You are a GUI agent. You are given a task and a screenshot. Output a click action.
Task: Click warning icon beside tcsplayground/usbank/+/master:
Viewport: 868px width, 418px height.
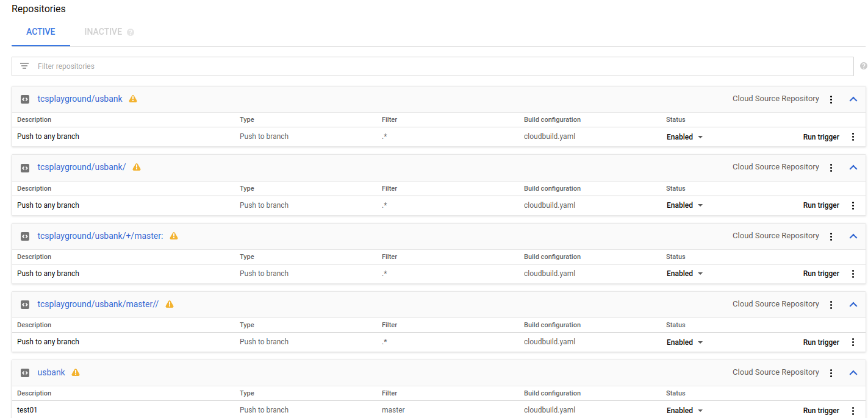pos(174,236)
